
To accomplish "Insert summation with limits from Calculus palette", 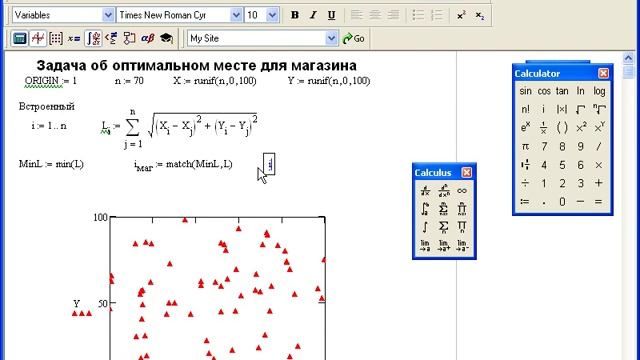I will coord(444,209).
